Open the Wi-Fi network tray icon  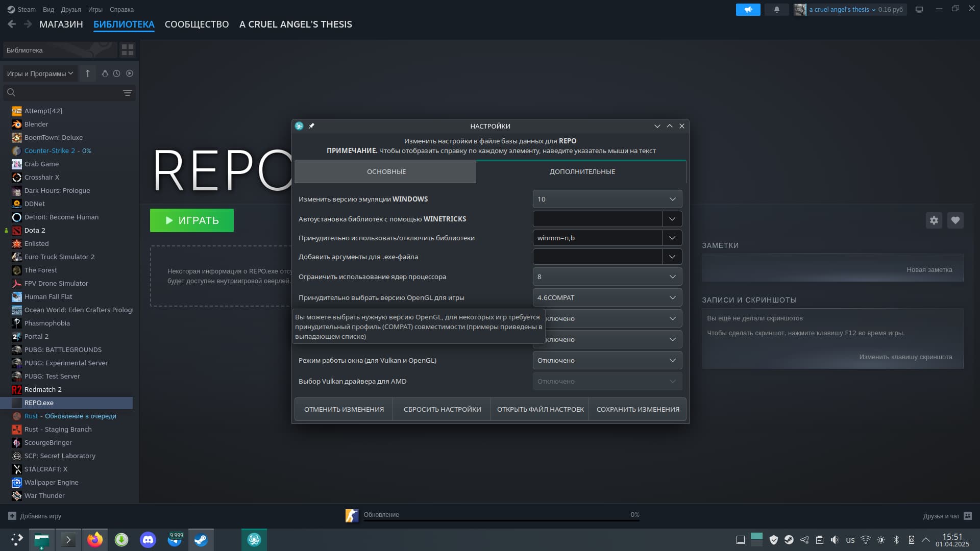tap(865, 540)
